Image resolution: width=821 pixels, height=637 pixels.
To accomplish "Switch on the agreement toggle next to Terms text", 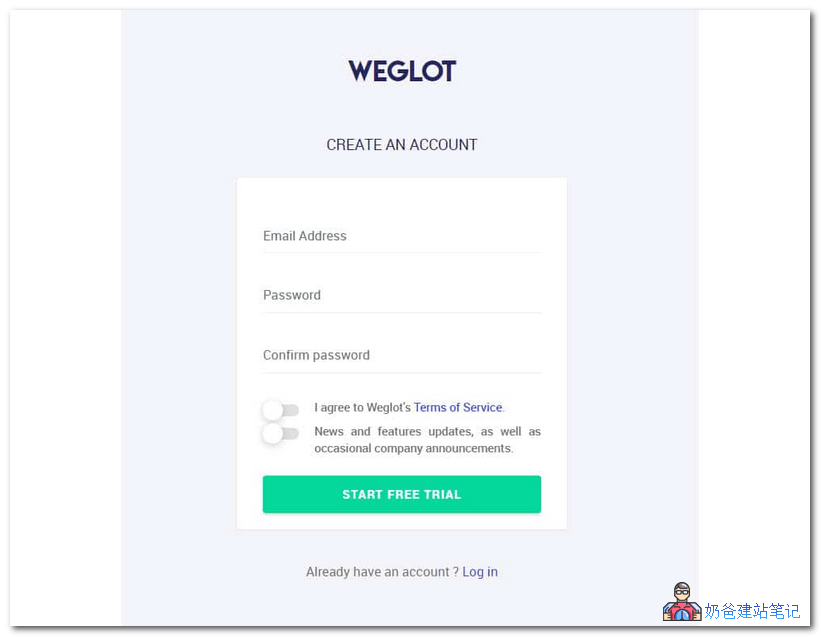I will pos(280,409).
